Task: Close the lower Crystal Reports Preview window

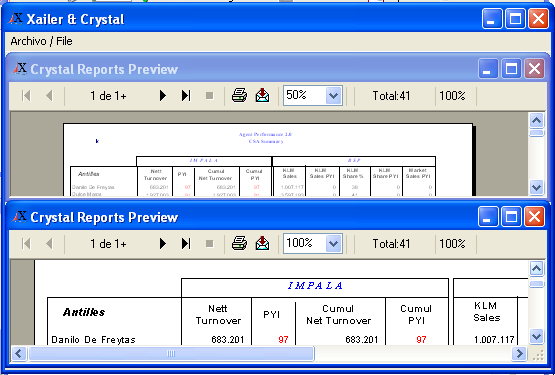Action: coord(534,217)
